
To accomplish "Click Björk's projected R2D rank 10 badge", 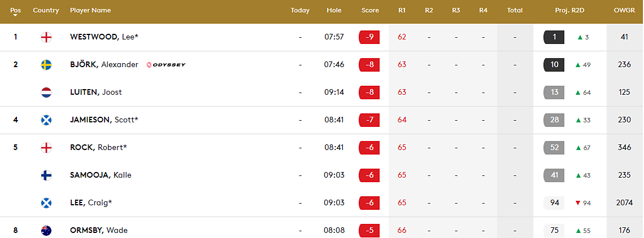I will tap(554, 65).
